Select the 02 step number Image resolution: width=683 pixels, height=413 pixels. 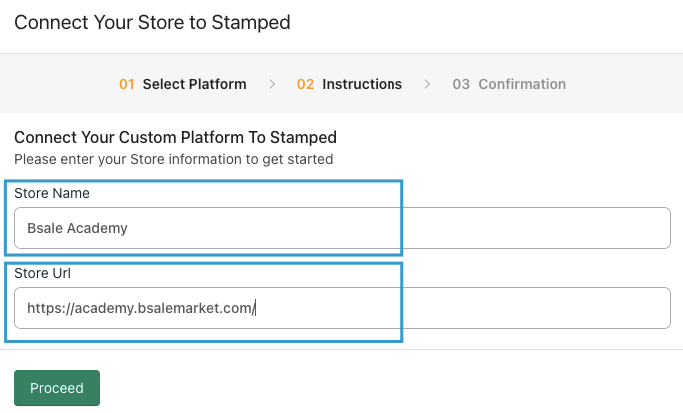(x=305, y=84)
